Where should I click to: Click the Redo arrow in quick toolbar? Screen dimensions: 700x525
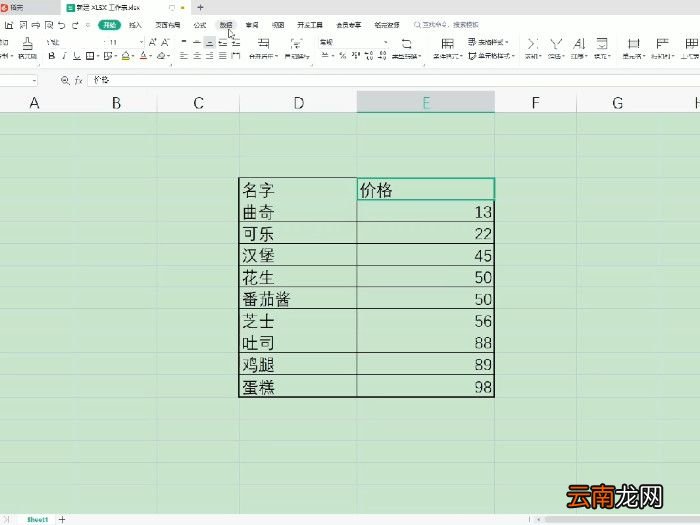tap(75, 25)
